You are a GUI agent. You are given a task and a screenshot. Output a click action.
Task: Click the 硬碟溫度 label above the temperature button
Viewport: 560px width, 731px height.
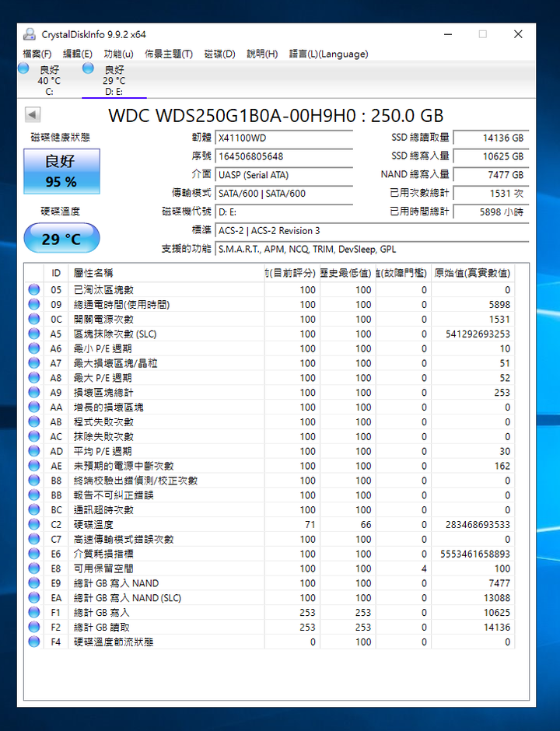pyautogui.click(x=60, y=212)
